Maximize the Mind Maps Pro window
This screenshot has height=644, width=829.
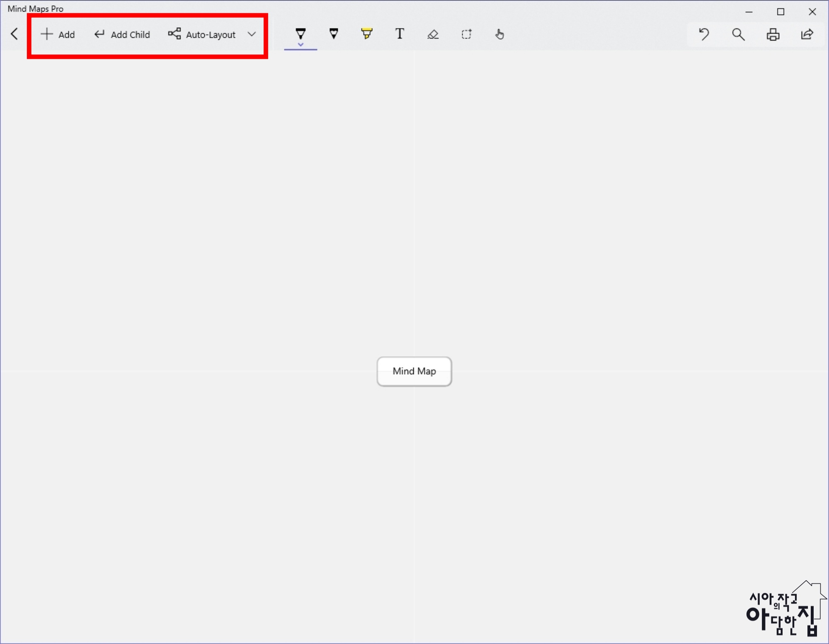(x=781, y=12)
